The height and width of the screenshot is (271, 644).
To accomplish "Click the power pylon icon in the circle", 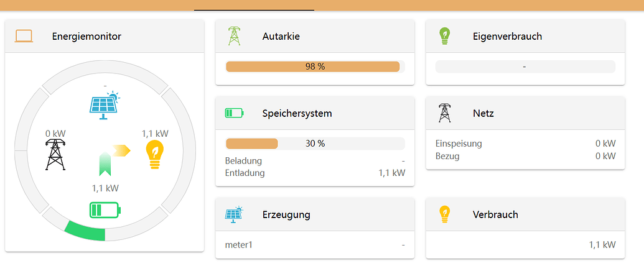I will (x=55, y=154).
